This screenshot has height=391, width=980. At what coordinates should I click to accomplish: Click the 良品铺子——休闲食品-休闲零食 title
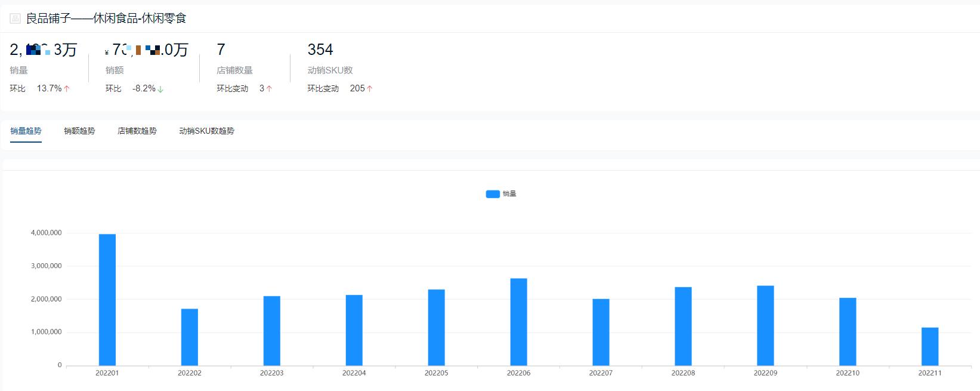(x=106, y=19)
